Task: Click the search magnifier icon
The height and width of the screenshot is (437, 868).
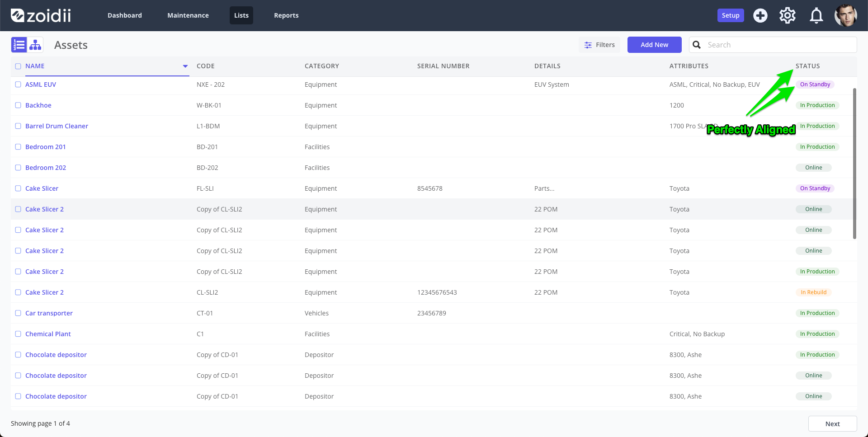Action: click(x=697, y=45)
